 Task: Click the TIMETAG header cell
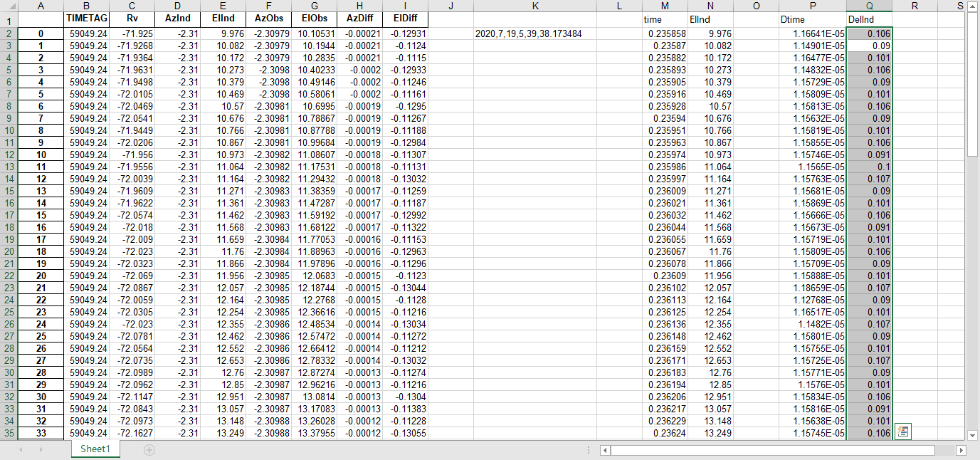pos(86,19)
